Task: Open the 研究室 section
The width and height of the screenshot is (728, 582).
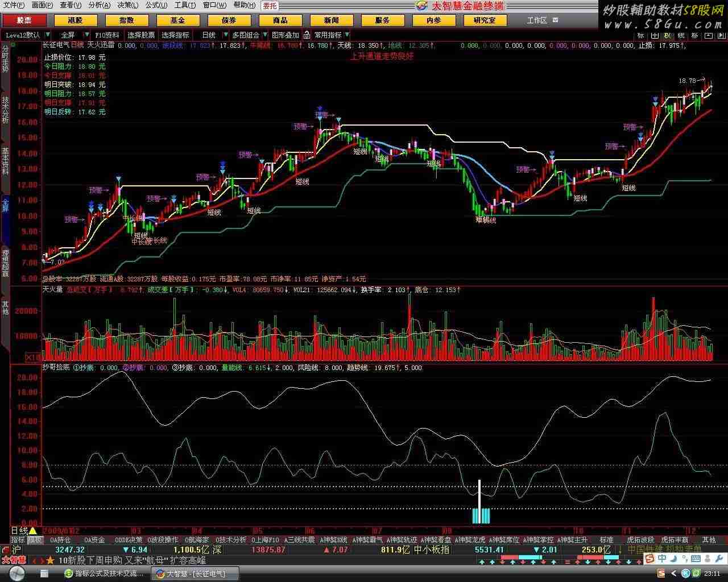Action: (x=485, y=20)
